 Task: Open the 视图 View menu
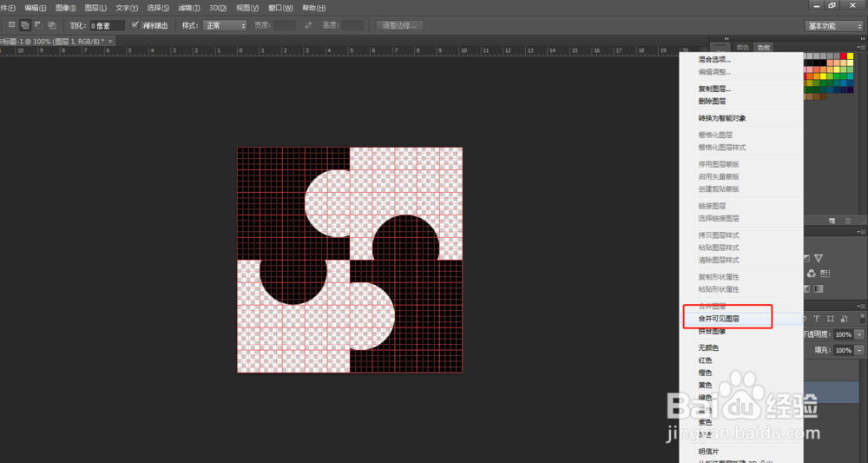click(247, 8)
